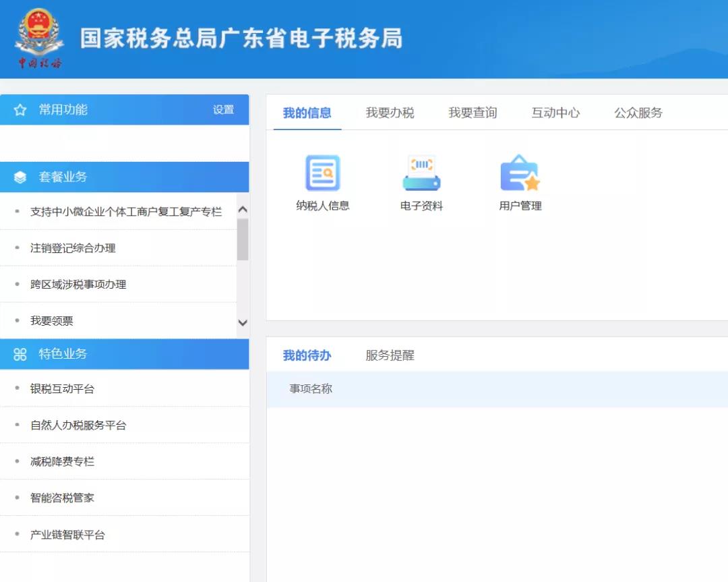Click the 套餐业务 section header
The width and height of the screenshot is (728, 582).
point(125,177)
